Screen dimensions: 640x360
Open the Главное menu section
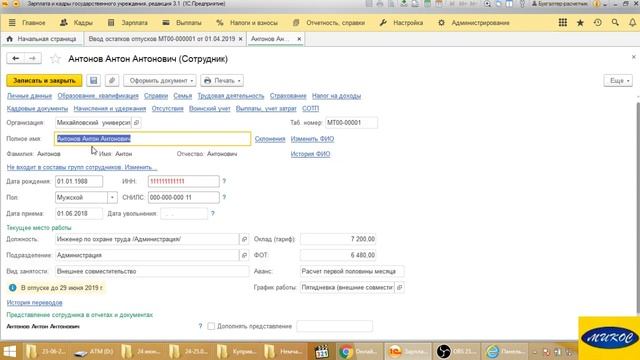click(x=34, y=23)
